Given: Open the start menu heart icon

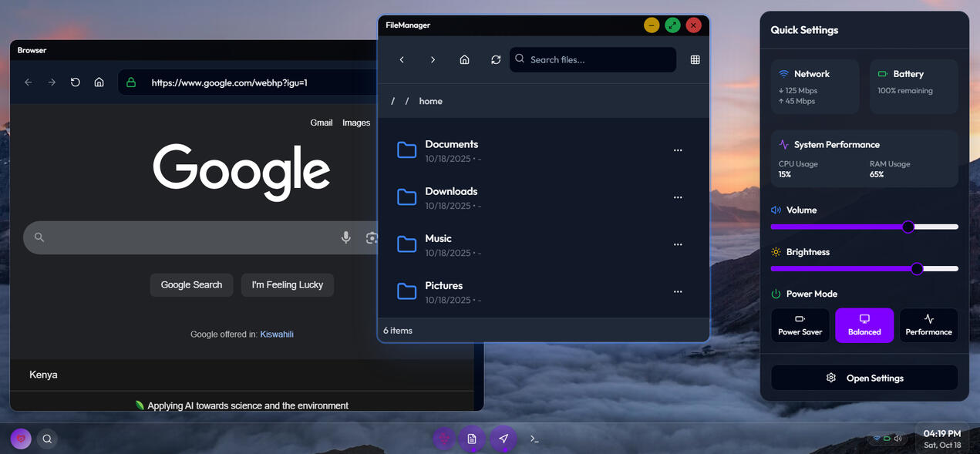Looking at the screenshot, I should [21, 439].
